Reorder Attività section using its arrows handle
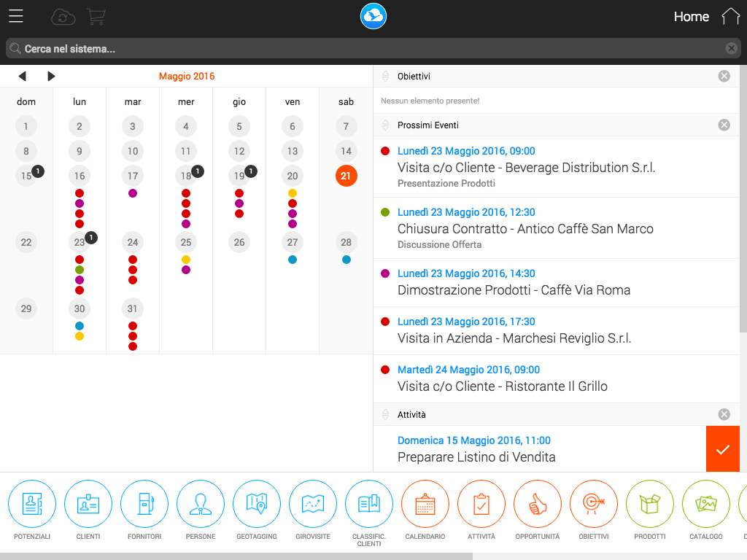Image resolution: width=747 pixels, height=560 pixels. pyautogui.click(x=385, y=415)
